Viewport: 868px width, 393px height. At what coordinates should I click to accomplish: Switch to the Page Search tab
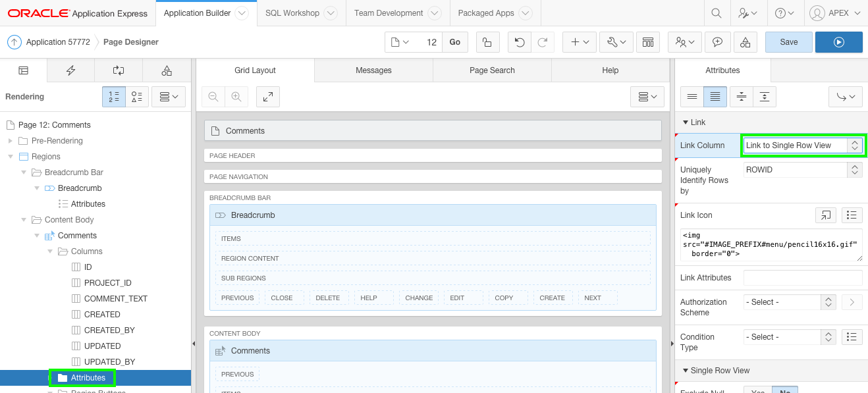point(492,70)
